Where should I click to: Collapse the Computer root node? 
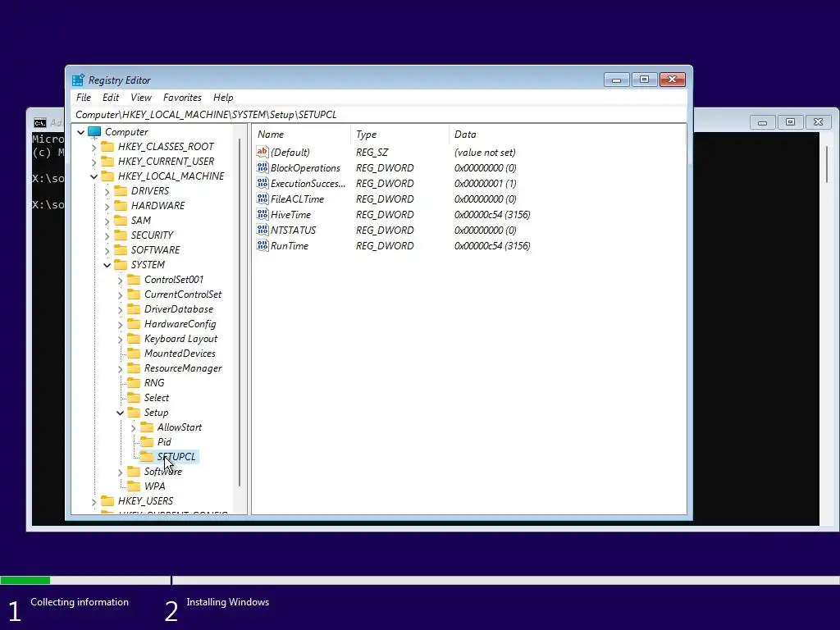coord(81,132)
